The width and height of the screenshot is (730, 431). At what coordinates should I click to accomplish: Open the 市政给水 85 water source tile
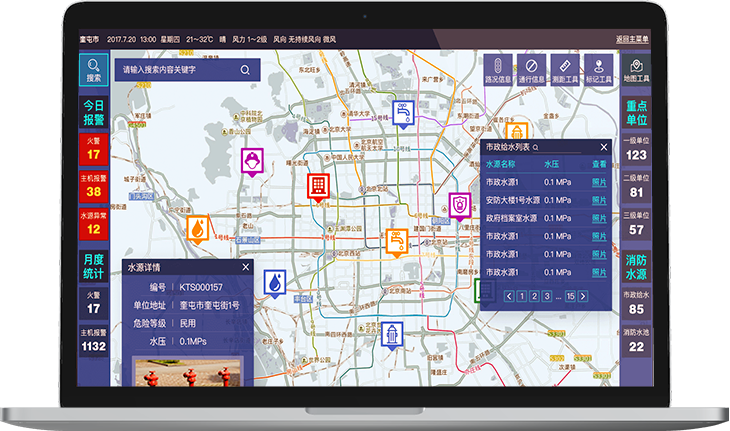pyautogui.click(x=636, y=304)
